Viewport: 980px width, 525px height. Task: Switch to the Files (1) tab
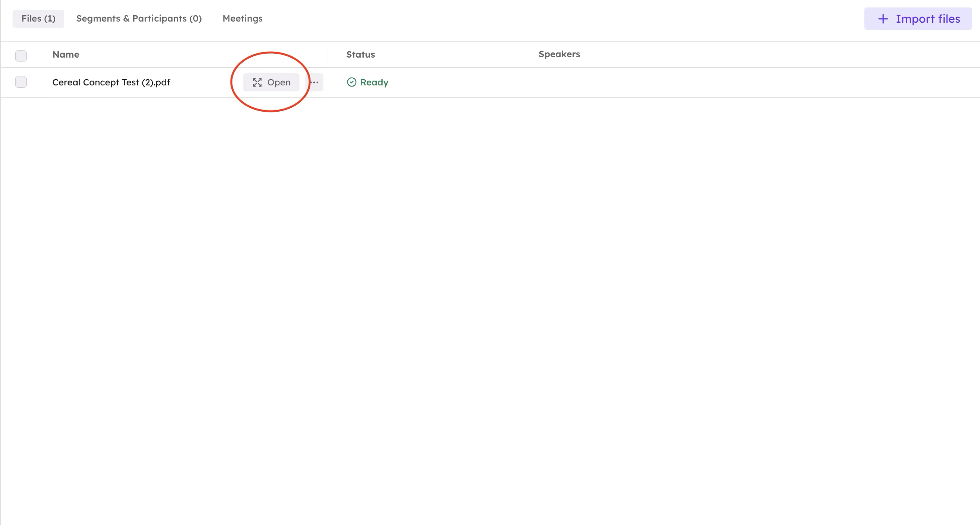tap(38, 19)
